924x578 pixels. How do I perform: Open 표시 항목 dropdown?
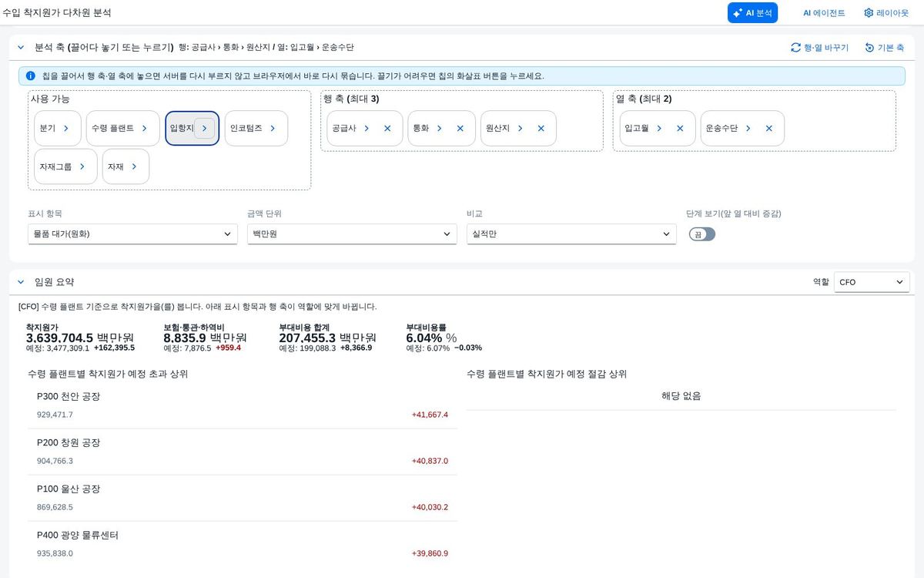click(132, 234)
